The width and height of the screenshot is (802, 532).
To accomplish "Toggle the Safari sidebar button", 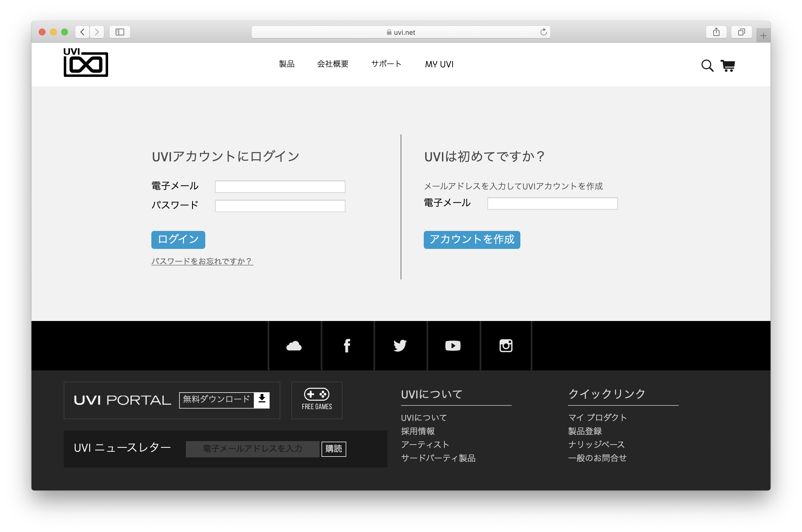I will coord(120,32).
